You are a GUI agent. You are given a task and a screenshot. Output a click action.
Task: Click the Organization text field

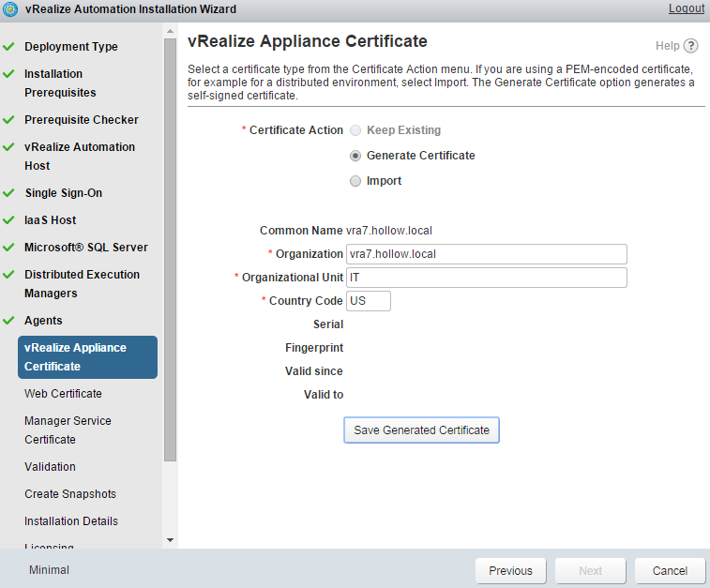486,254
